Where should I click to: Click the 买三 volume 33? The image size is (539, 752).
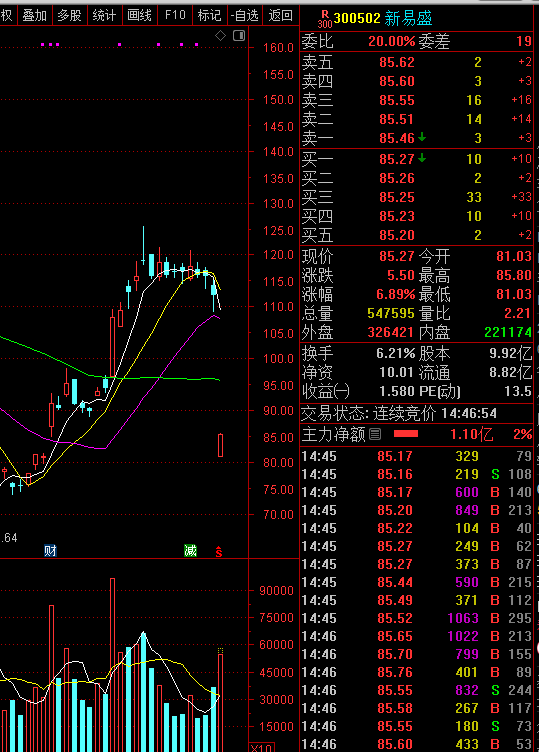(474, 197)
